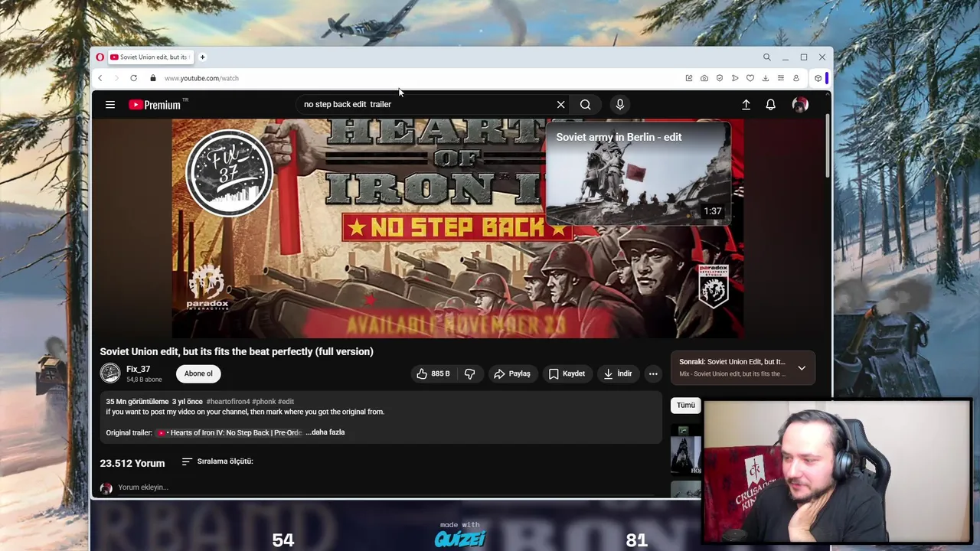Dislike the video

[470, 373]
